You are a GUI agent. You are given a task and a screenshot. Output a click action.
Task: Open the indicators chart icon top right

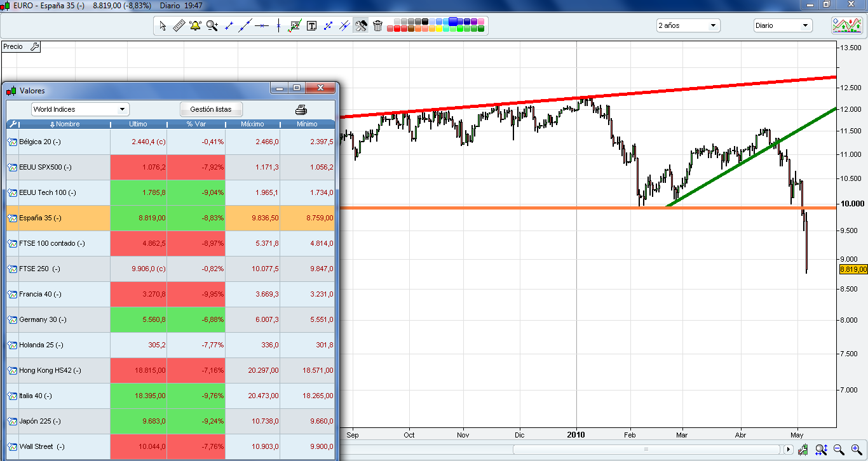click(x=847, y=25)
